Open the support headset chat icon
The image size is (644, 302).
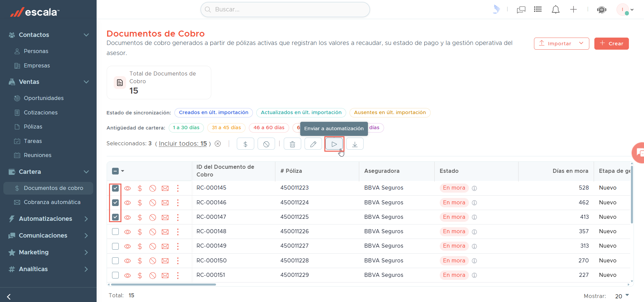point(602,10)
